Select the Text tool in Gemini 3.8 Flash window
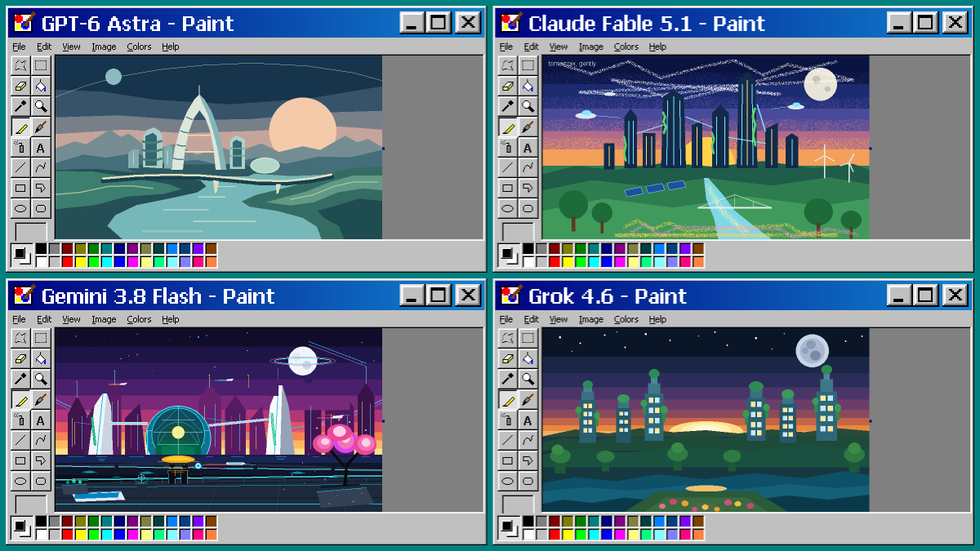980x551 pixels. [41, 420]
